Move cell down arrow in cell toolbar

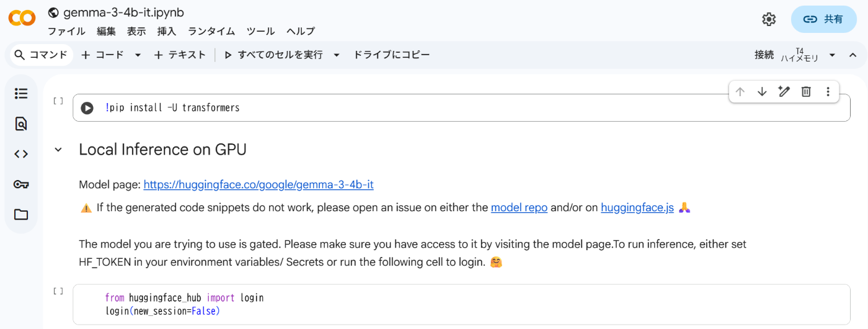coord(762,92)
